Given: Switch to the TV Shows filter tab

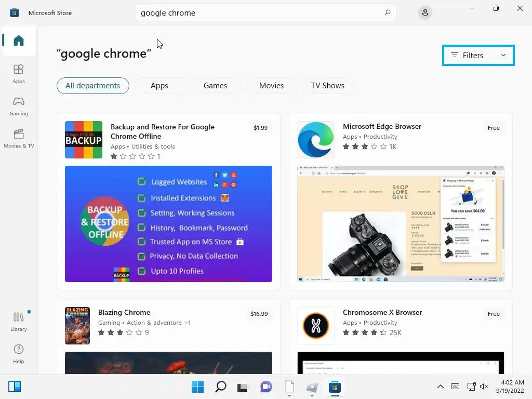Looking at the screenshot, I should click(x=327, y=86).
